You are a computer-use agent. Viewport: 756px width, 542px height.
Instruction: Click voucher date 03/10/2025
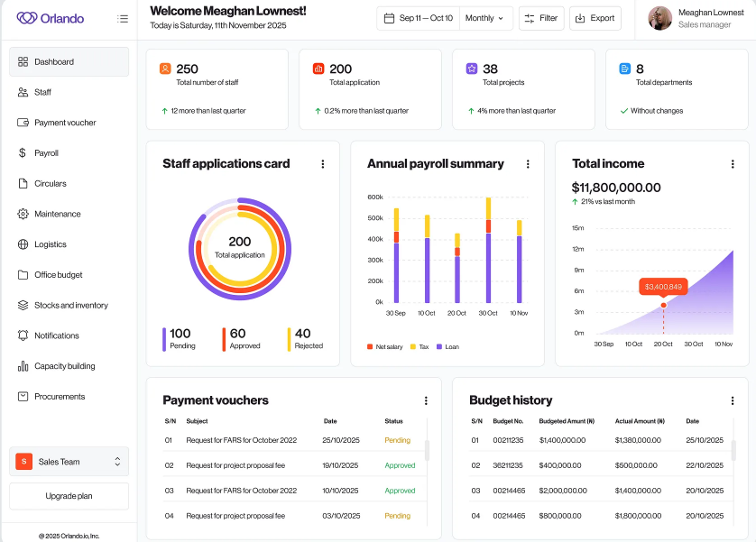(341, 516)
